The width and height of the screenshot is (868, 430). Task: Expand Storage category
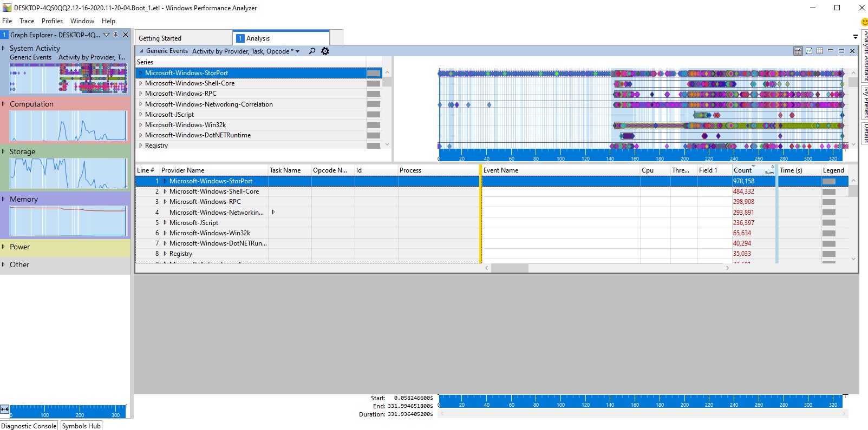pos(3,151)
